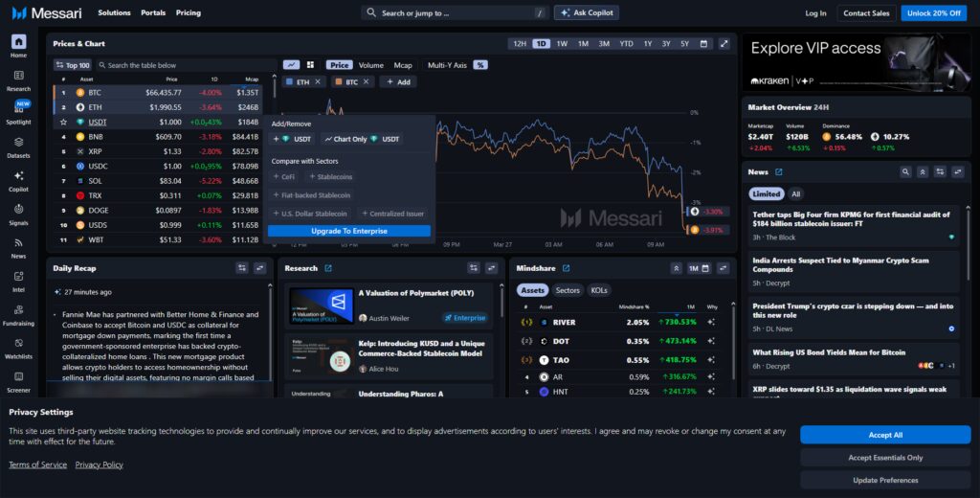Select the Price chart metric

coord(340,65)
